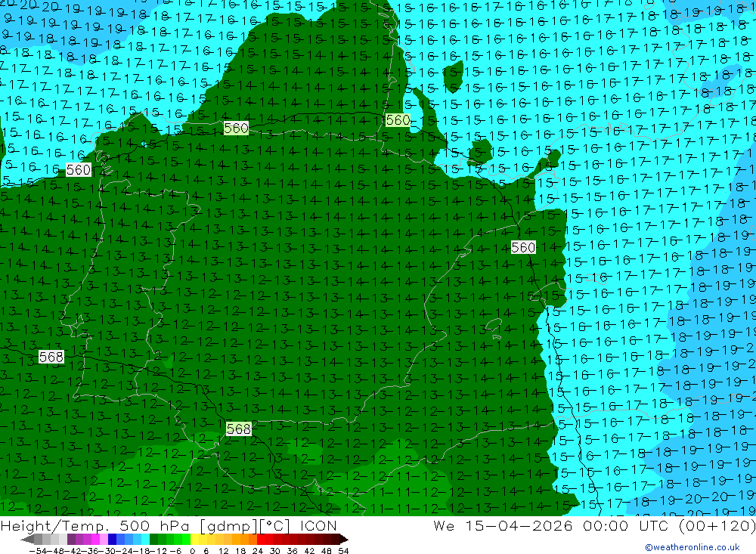Click the '-6' legend value
This screenshot has width=756, height=554.
[175, 551]
